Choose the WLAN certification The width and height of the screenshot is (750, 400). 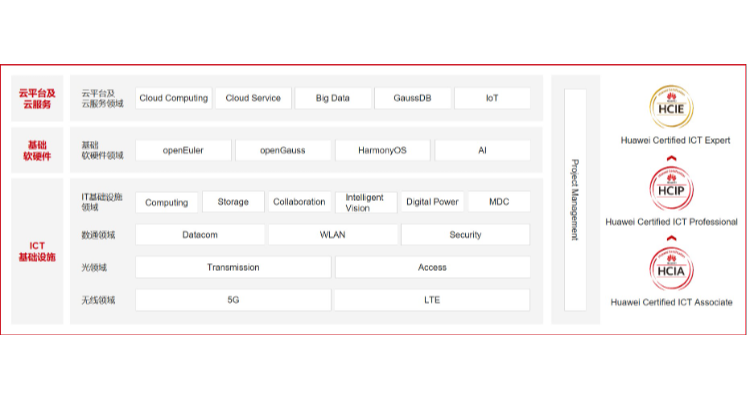pos(332,235)
